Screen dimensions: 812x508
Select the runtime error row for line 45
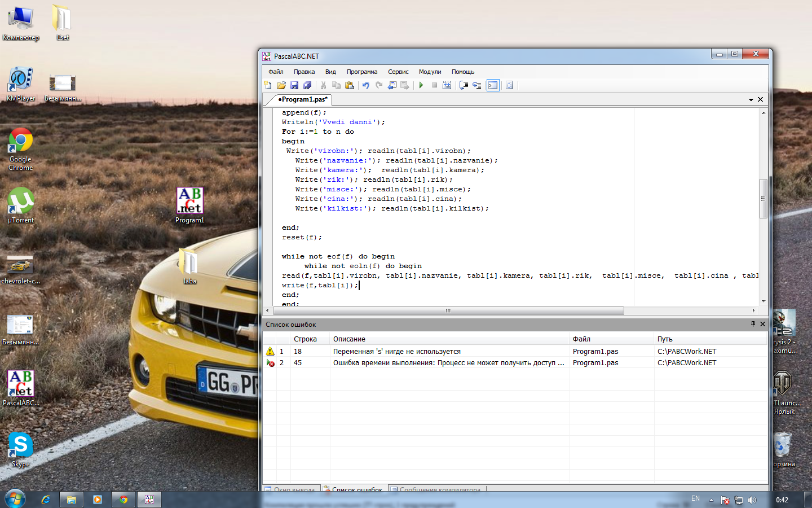click(x=448, y=363)
